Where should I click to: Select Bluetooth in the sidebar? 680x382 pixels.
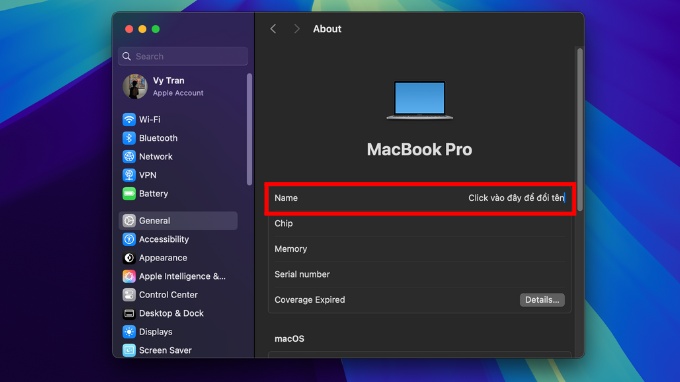158,138
